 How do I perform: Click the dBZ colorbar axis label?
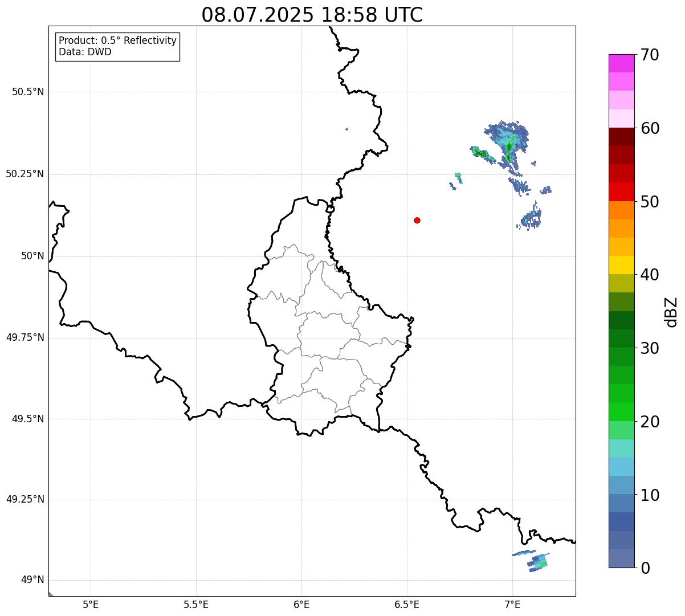pyautogui.click(x=671, y=312)
